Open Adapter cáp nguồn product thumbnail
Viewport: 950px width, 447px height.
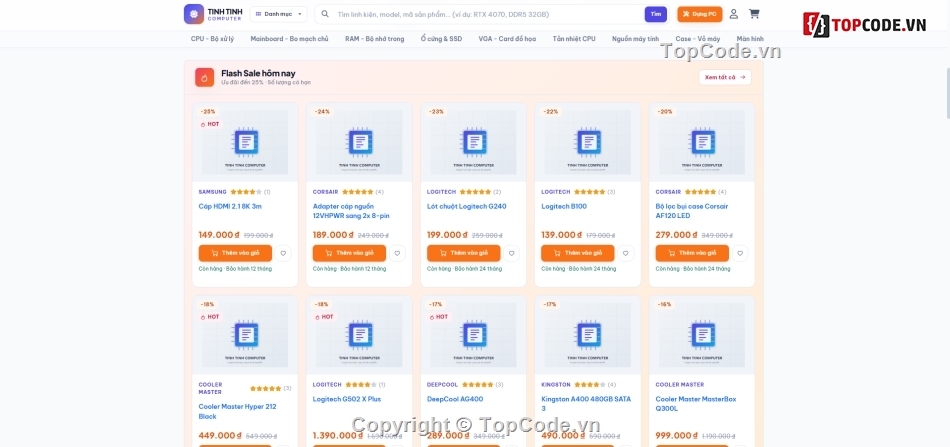click(x=359, y=142)
